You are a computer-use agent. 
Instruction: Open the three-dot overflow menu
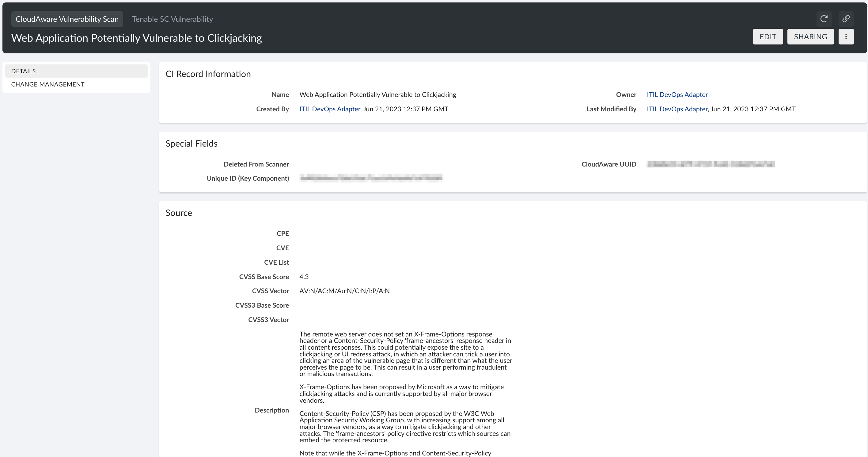tap(846, 36)
